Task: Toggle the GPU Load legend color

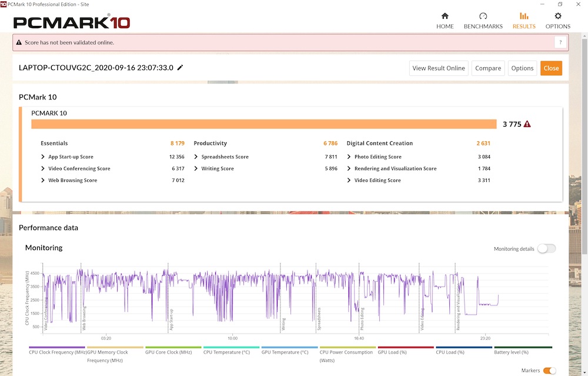Action: pos(406,347)
